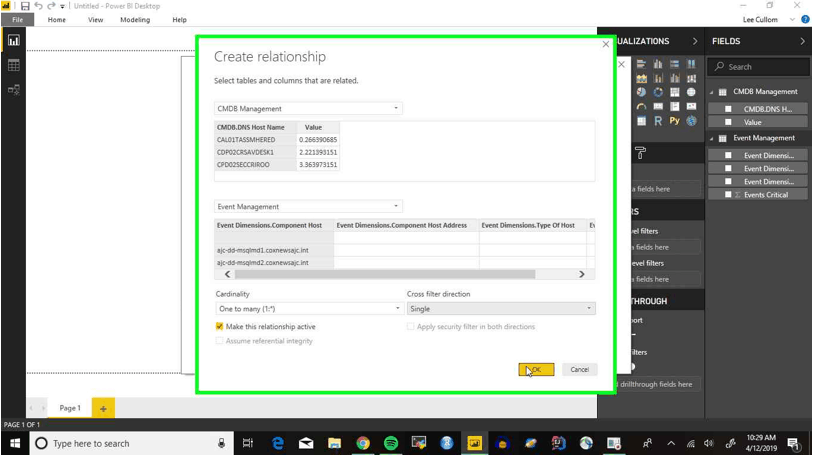Screen dimensions: 814x456
Task: Open the Quick Access toolbar dropdown arrow
Action: click(x=62, y=7)
